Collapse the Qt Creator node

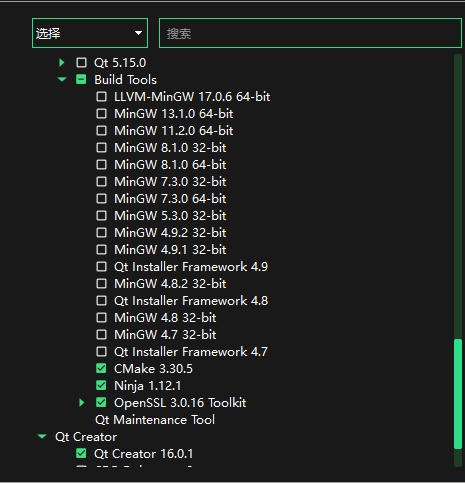click(42, 436)
